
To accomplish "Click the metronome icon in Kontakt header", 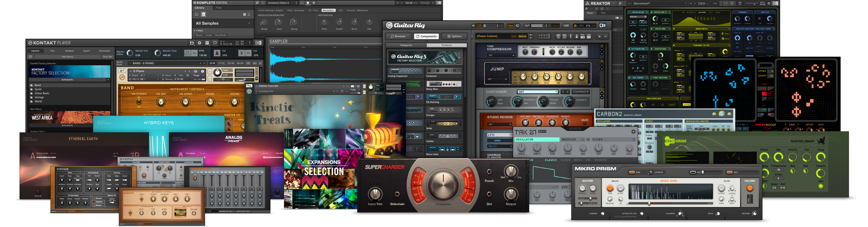I will tap(217, 53).
